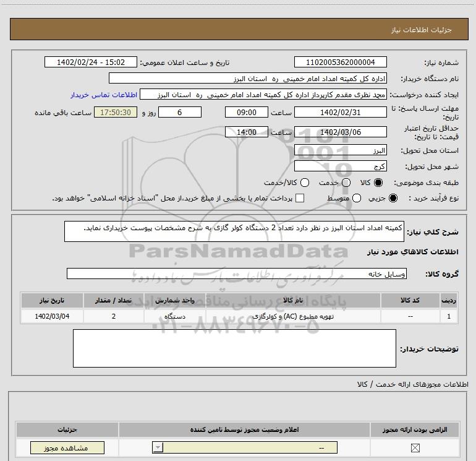Click the price validity date 1402/03/06

click(x=340, y=132)
